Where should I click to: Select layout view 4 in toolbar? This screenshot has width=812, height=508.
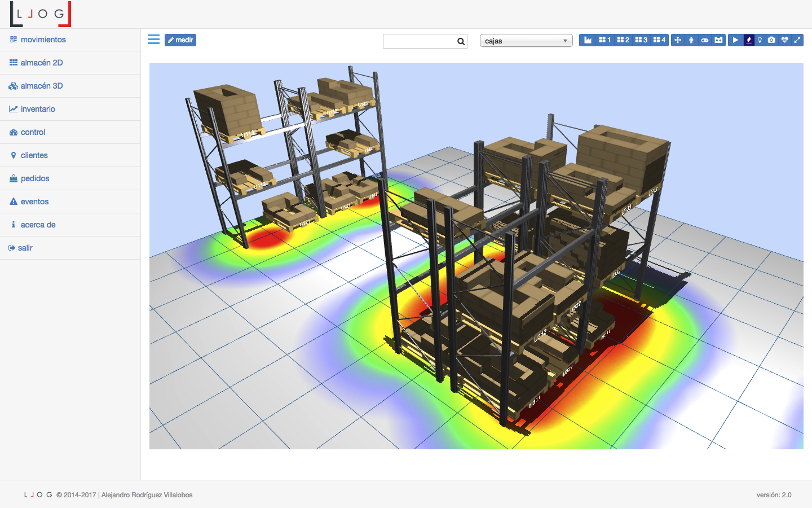pos(659,40)
